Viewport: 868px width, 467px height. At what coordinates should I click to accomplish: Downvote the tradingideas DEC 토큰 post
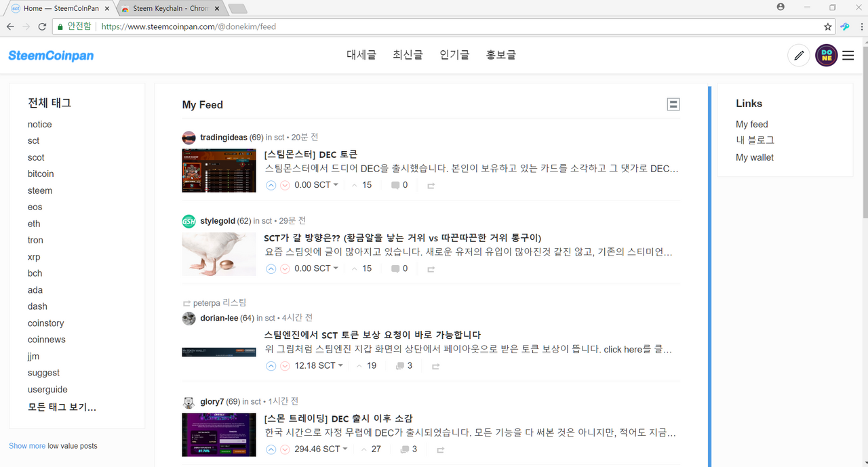(285, 185)
